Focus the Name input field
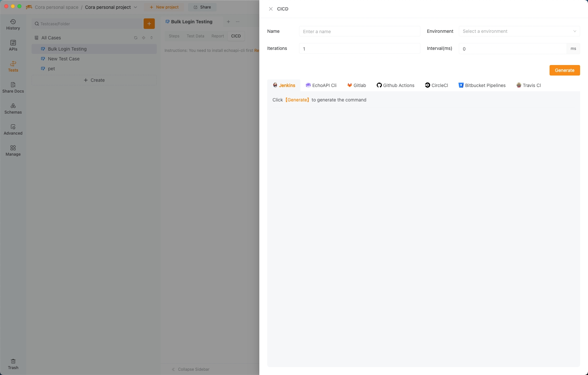Viewport: 588px width, 375px height. point(360,31)
